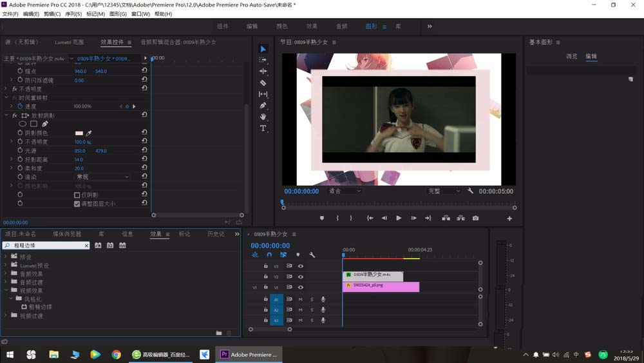This screenshot has height=363, width=644.
Task: Open program monitor wrench settings
Action: (470, 191)
